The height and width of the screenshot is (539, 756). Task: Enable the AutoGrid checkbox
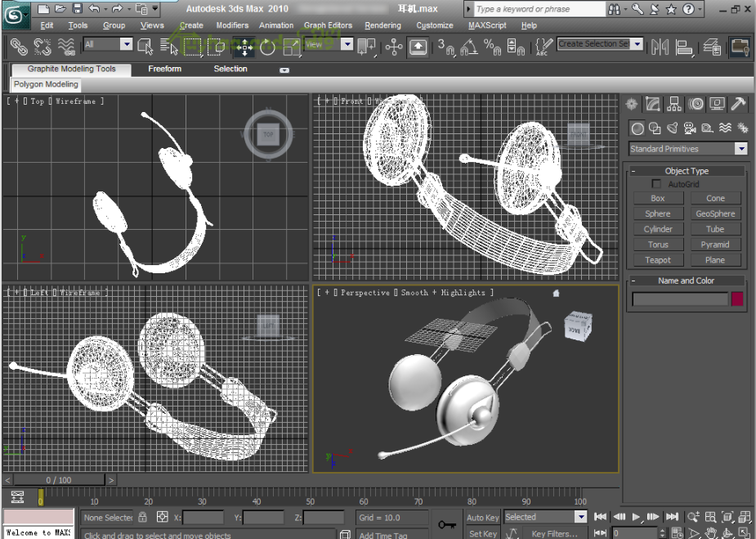(656, 184)
